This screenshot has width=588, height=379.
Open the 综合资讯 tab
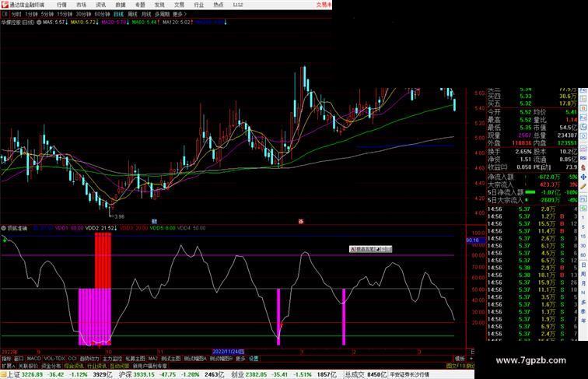(x=74, y=366)
